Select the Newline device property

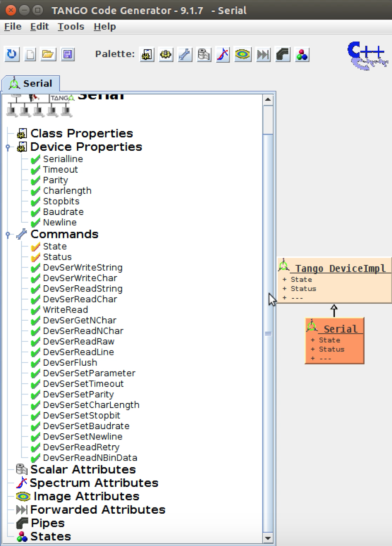tap(60, 223)
